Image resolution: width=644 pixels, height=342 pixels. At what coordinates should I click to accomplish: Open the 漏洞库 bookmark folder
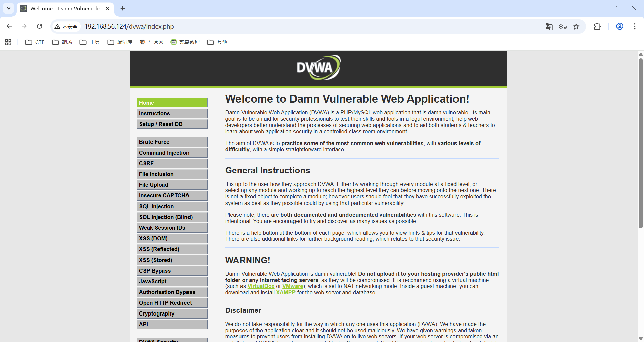(120, 42)
